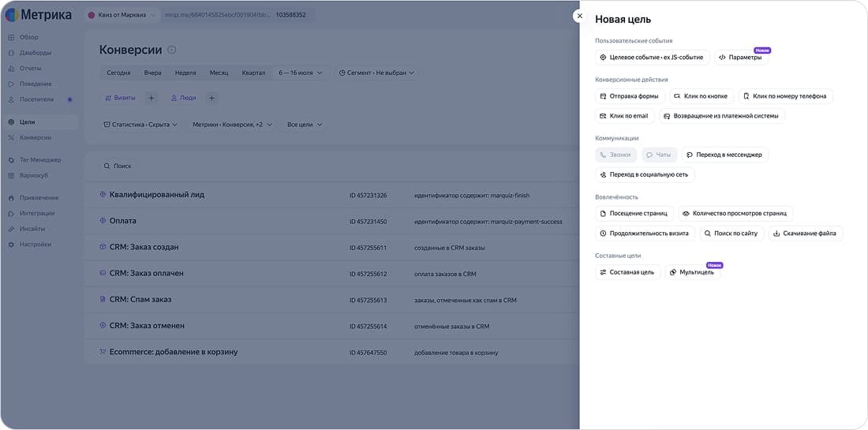
Task: Open the CRM: Спам заказ goal row
Action: coord(332,299)
